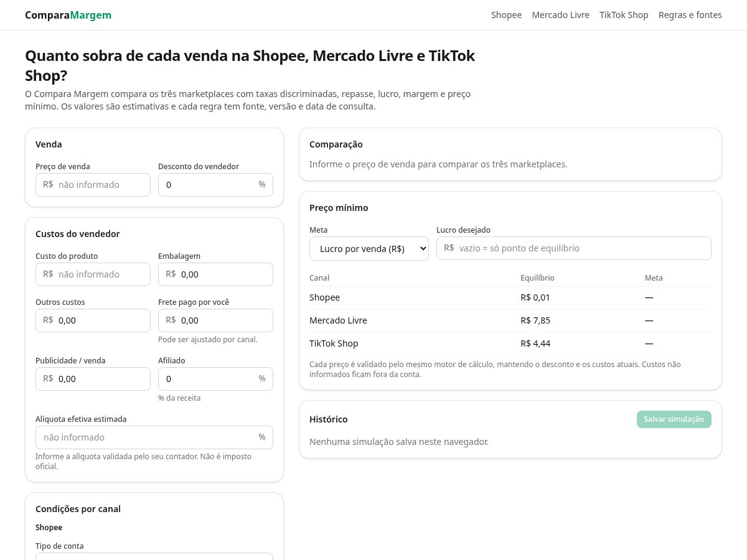Click the Lucro desejado input field

point(574,248)
